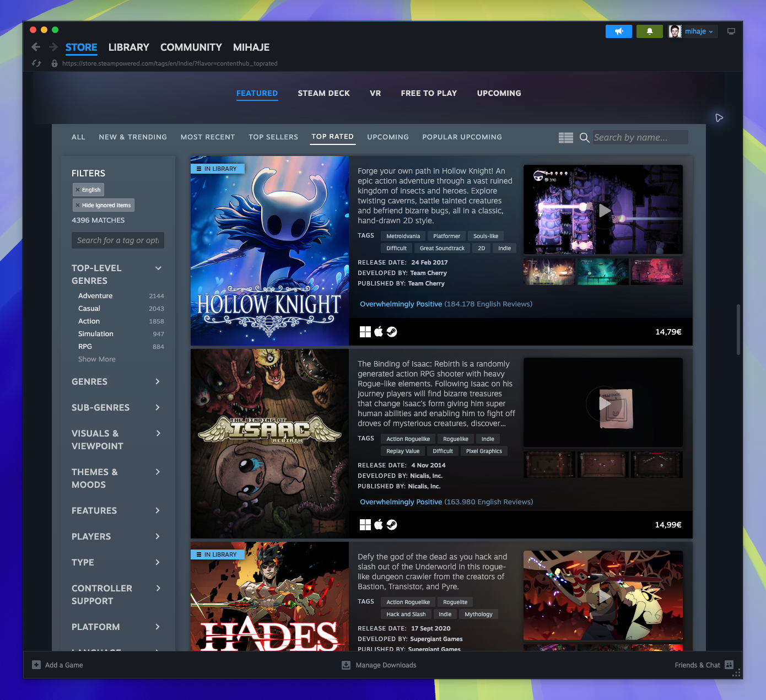Click the forward navigation arrow
Screen dimensions: 766x700
53,47
